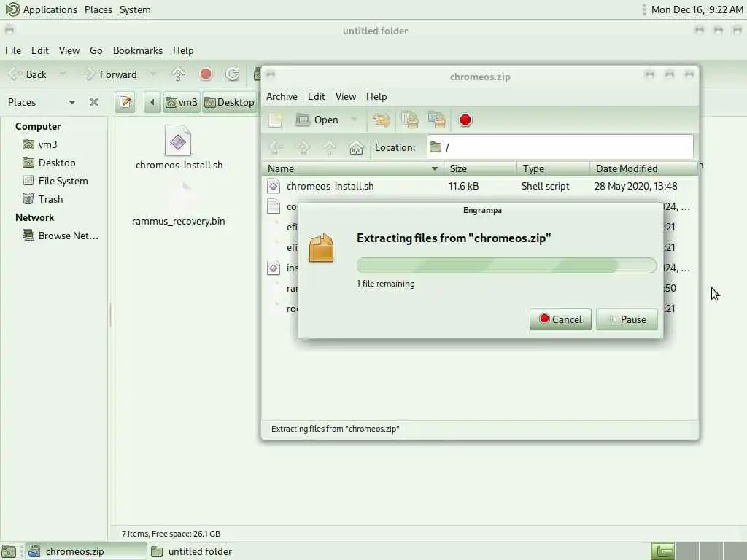Viewport: 747px width, 560px height.
Task: Sort archive list by Name column
Action: [x=352, y=168]
